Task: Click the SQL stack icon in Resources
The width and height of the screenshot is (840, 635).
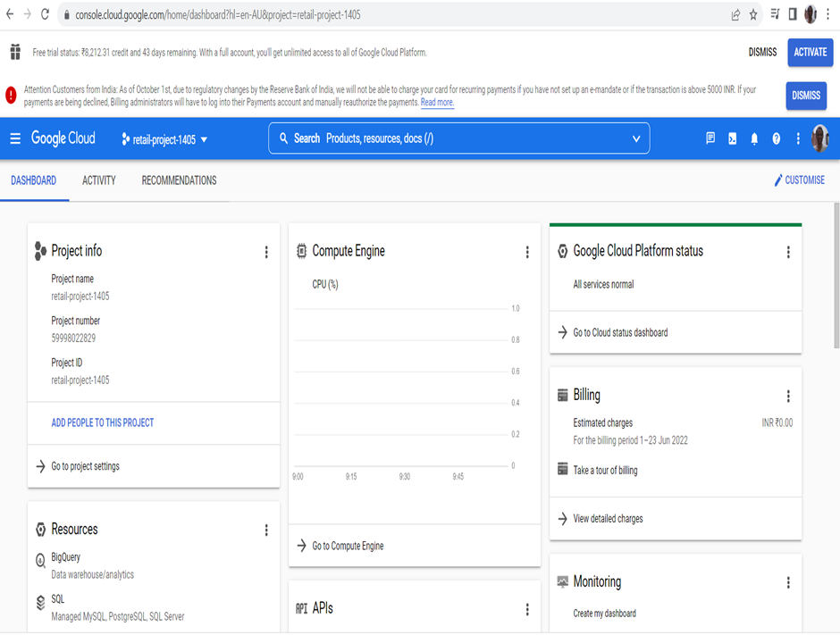Action: [40, 602]
